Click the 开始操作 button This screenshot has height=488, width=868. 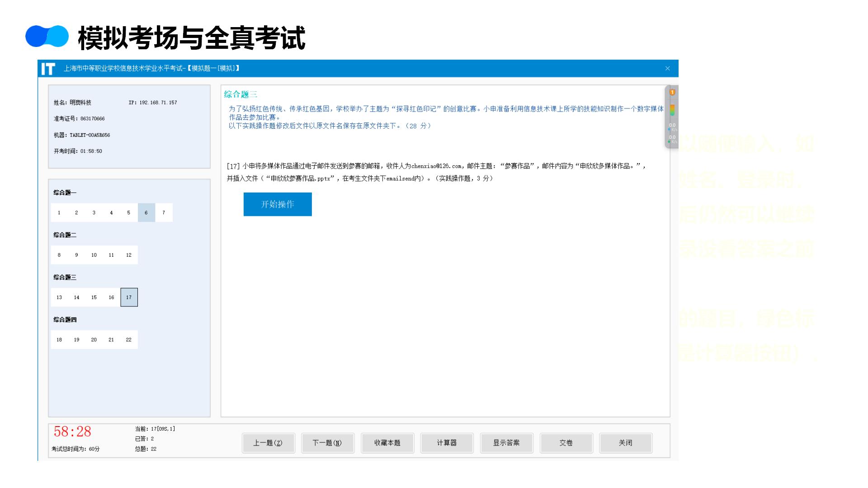tap(278, 204)
